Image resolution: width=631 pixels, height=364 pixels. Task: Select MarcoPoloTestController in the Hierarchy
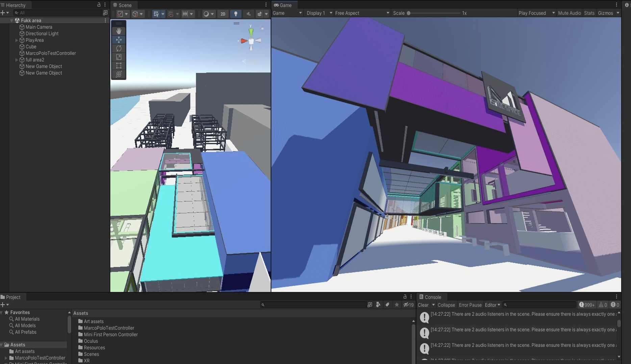[x=51, y=53]
